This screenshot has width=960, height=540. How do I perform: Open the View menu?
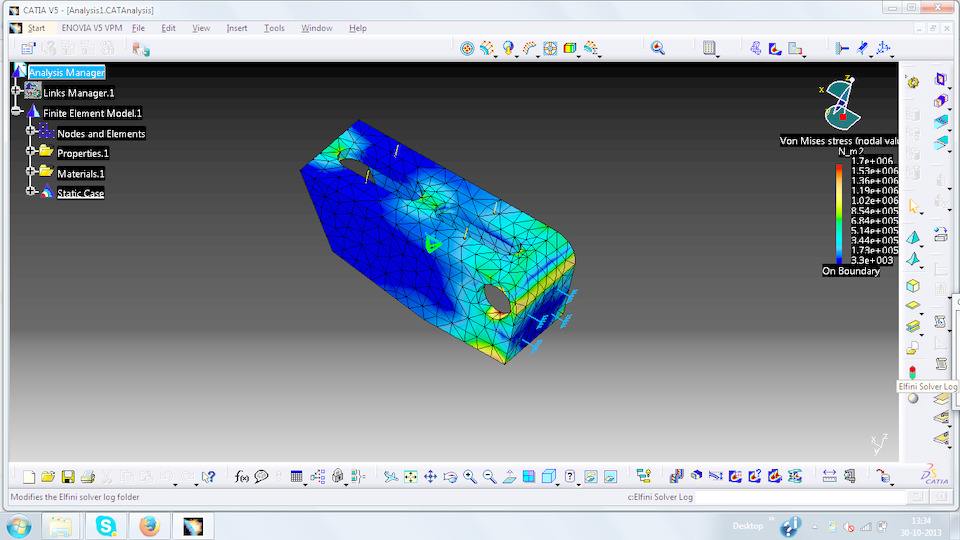click(x=201, y=28)
